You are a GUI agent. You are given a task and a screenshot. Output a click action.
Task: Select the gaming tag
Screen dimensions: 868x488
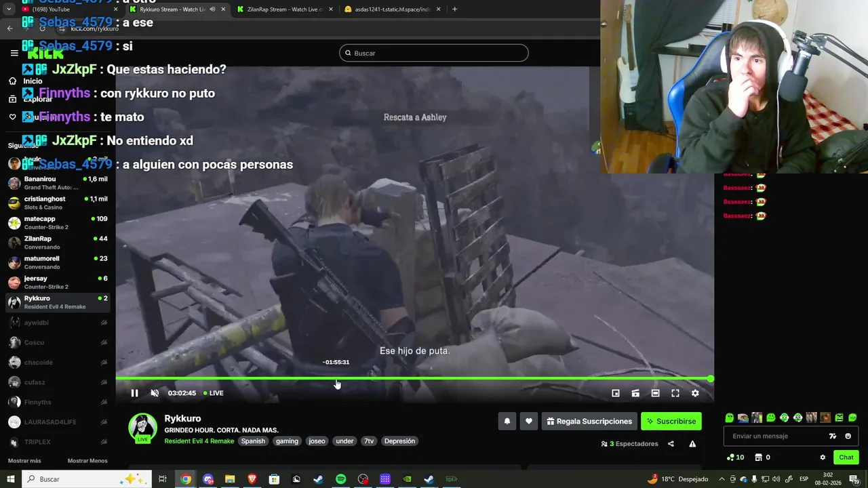(287, 441)
